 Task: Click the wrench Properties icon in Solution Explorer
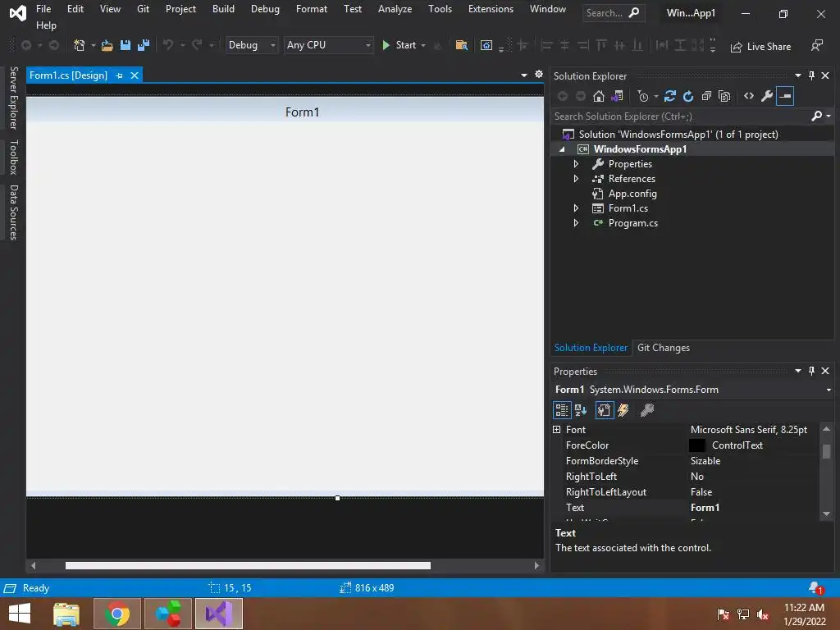(767, 97)
